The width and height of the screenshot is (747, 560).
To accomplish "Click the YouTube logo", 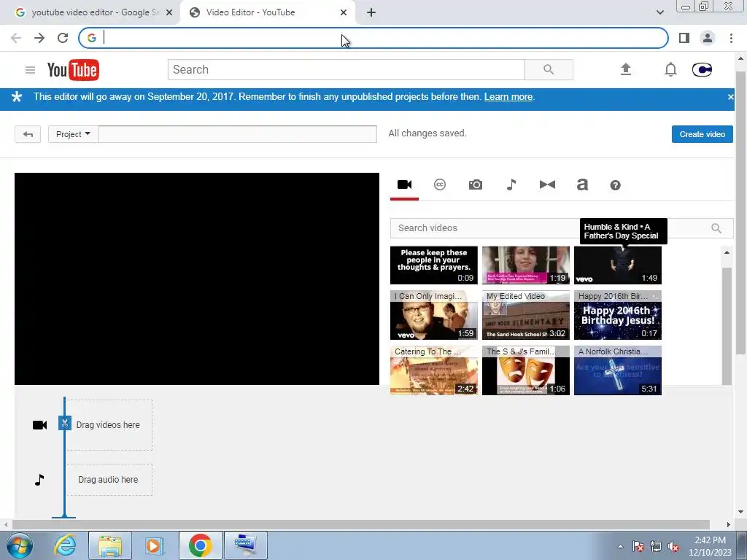I will click(73, 70).
